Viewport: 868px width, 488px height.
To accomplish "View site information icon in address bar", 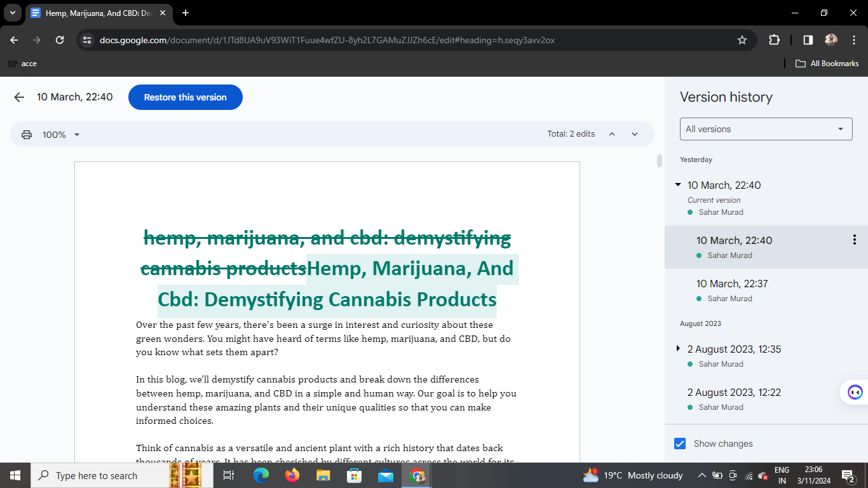I will [88, 40].
